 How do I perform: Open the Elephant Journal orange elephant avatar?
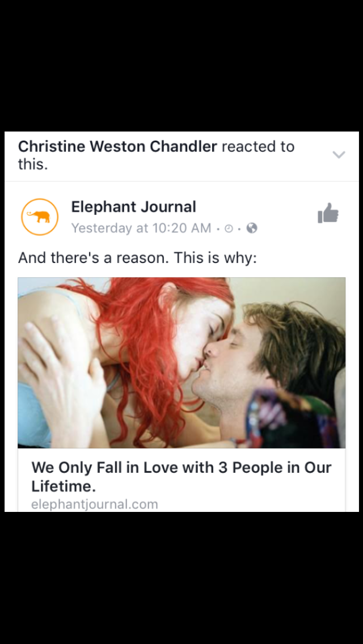pos(40,217)
